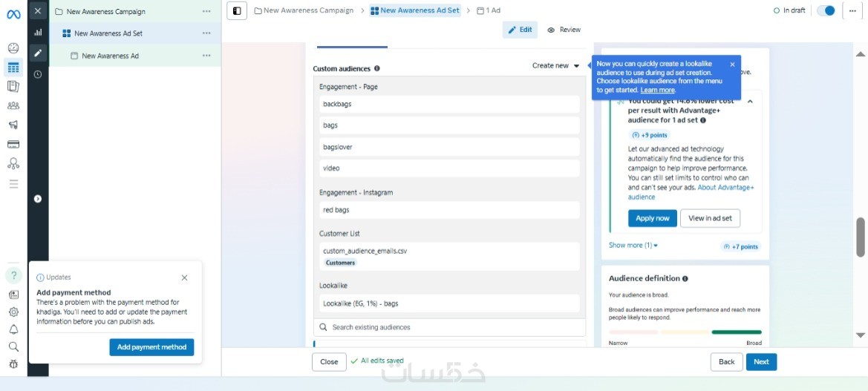Select the bagslover audience
The image size is (868, 391).
click(449, 147)
